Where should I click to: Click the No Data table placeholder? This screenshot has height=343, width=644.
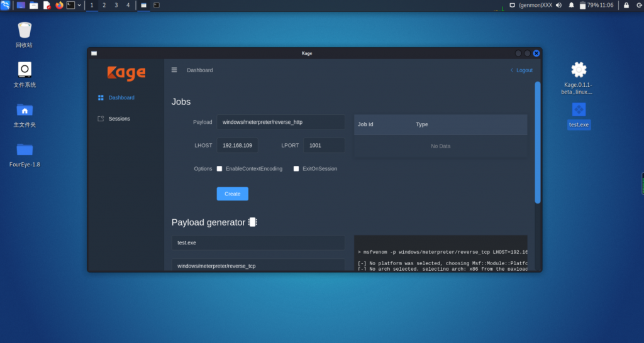click(x=441, y=146)
